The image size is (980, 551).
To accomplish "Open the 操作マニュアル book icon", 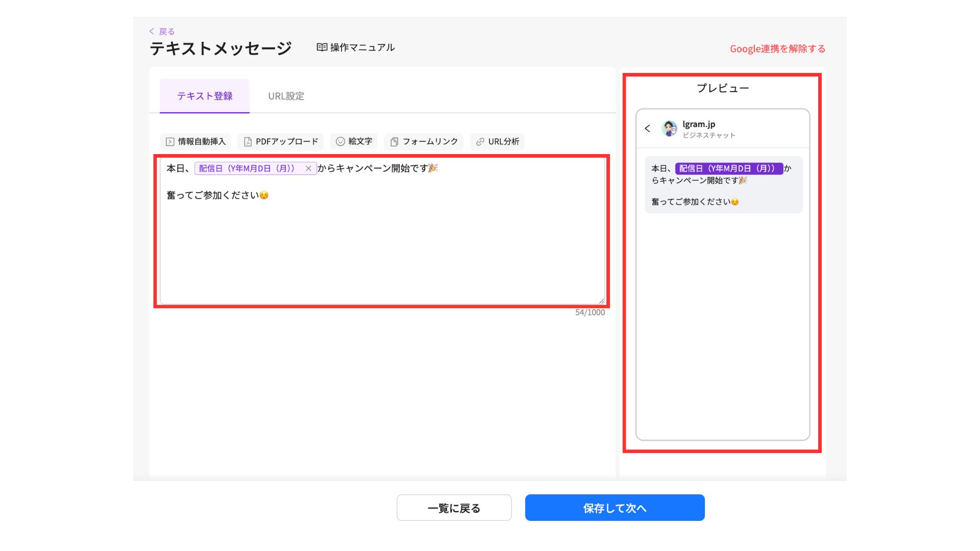I will (x=322, y=47).
